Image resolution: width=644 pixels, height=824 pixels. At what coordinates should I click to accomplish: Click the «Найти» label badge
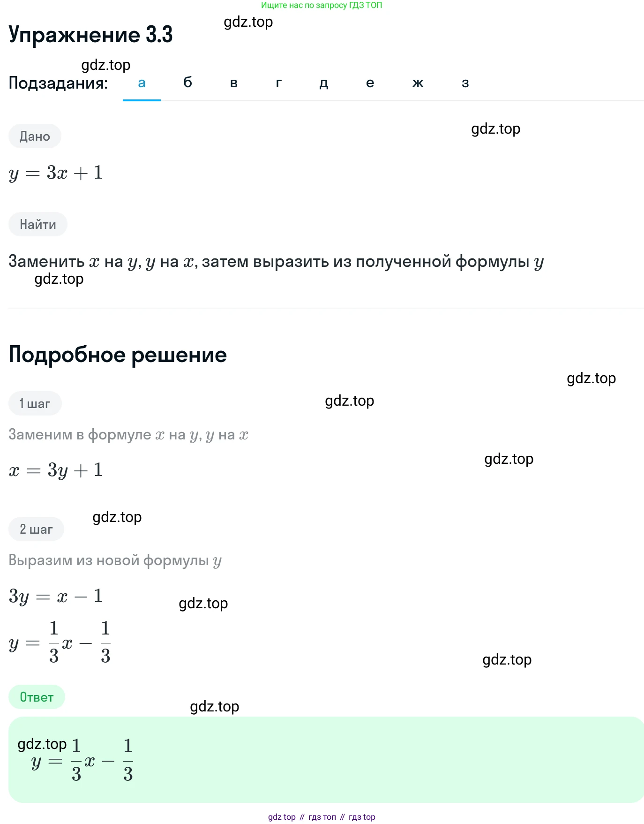pyautogui.click(x=38, y=224)
